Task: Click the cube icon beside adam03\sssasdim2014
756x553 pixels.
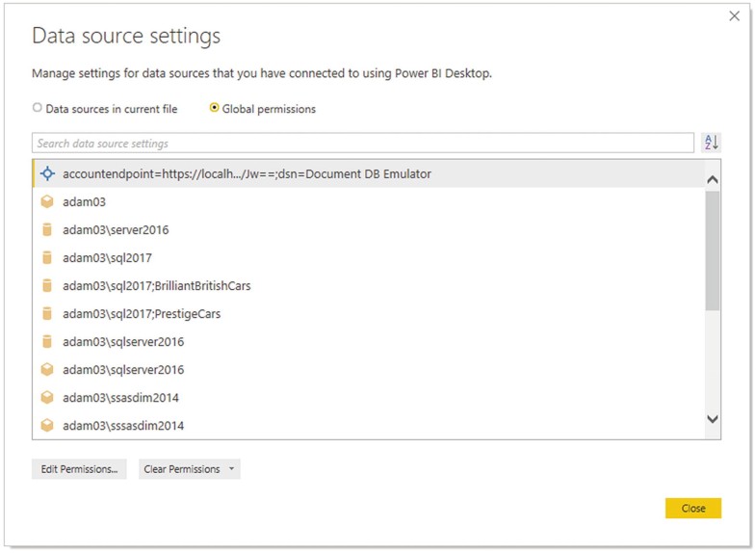Action: [47, 425]
